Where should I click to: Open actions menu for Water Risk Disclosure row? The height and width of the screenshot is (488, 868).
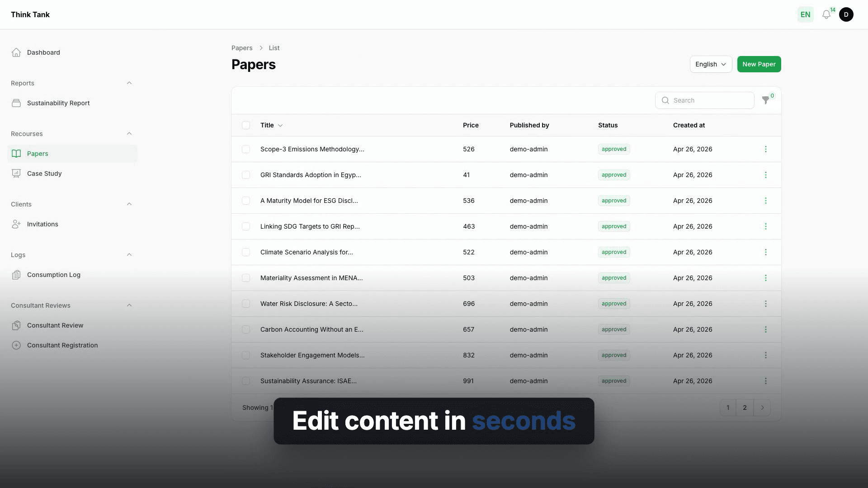coord(765,304)
